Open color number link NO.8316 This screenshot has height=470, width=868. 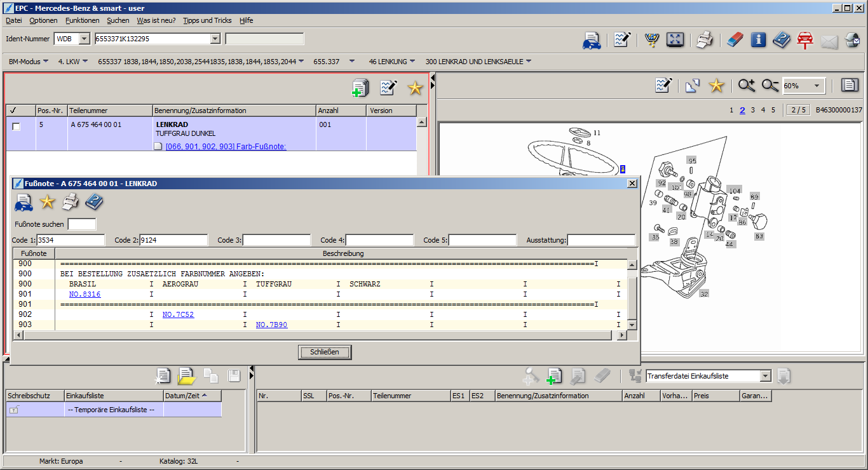[x=85, y=294]
